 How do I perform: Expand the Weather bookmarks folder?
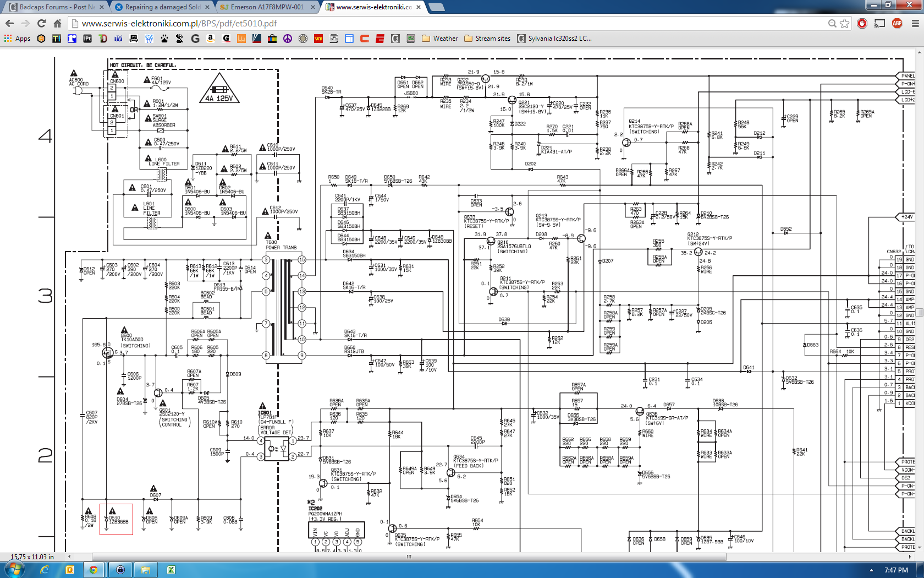(x=439, y=39)
